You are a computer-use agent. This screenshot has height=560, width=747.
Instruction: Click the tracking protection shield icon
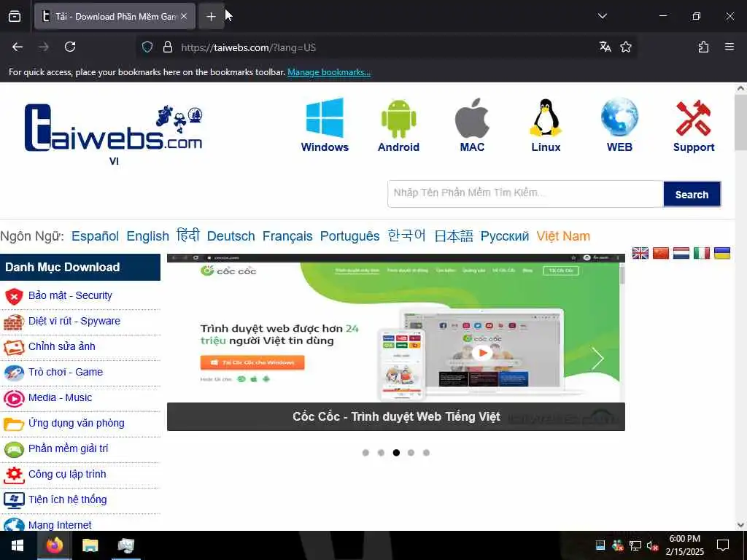click(147, 47)
